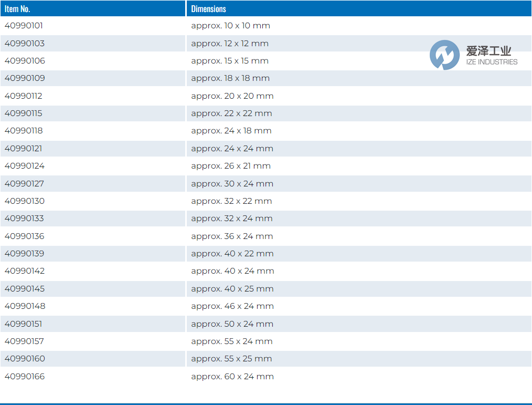Image resolution: width=532 pixels, height=405 pixels.
Task: Select the approx. 50 x 24 mm cell
Action: click(232, 324)
